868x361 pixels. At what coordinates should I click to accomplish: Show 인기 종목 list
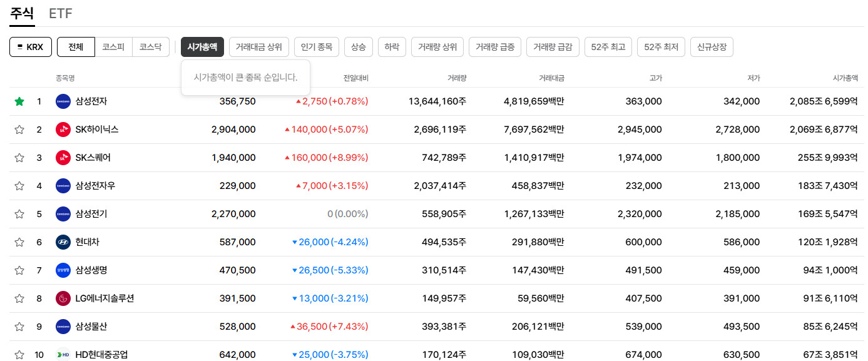pyautogui.click(x=317, y=47)
